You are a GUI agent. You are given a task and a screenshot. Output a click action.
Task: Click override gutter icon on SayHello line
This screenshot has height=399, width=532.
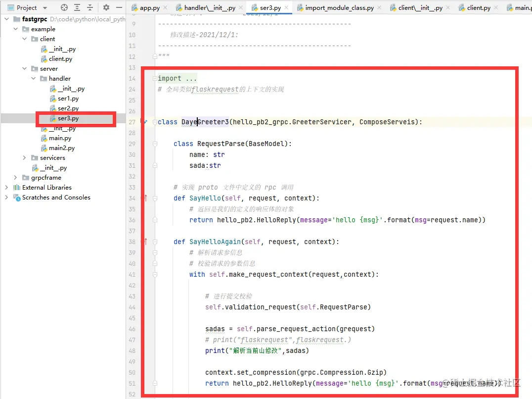tap(145, 198)
